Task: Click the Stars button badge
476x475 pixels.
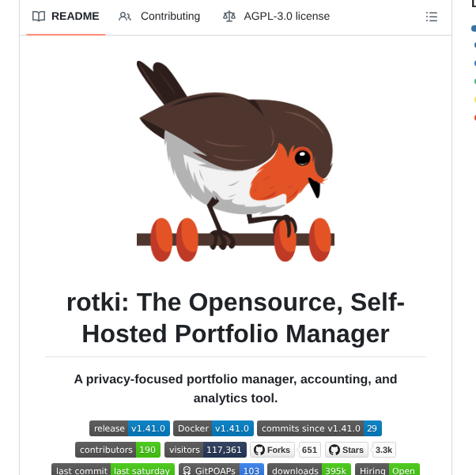Action: (346, 450)
